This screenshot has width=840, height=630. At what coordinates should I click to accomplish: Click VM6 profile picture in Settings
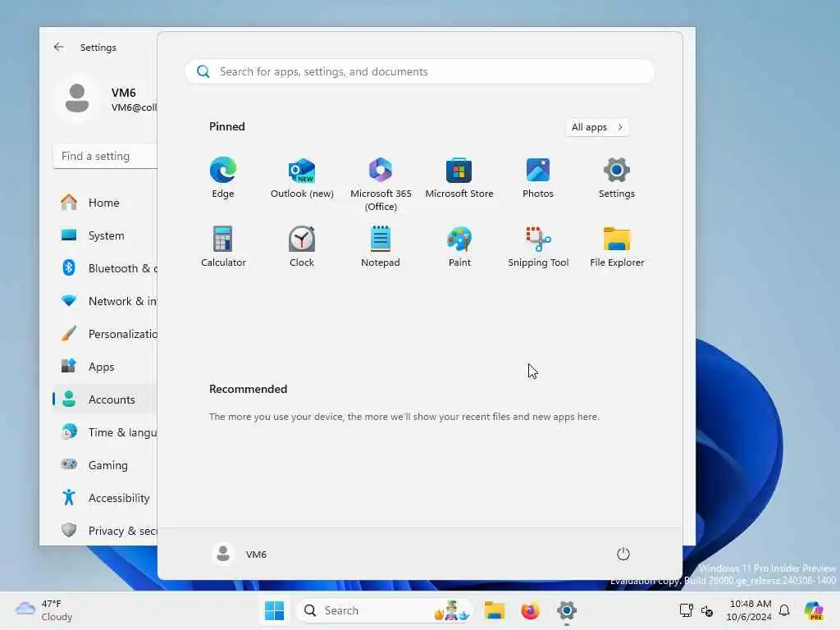(77, 99)
